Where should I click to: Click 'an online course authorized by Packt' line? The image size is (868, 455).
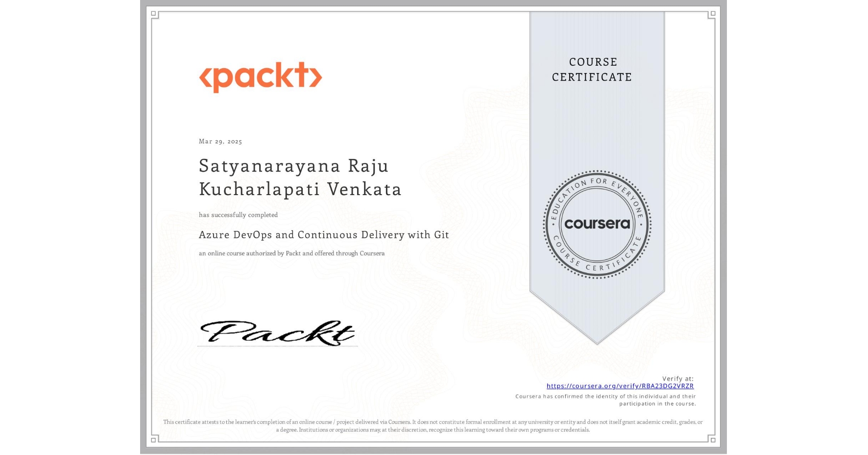click(291, 253)
